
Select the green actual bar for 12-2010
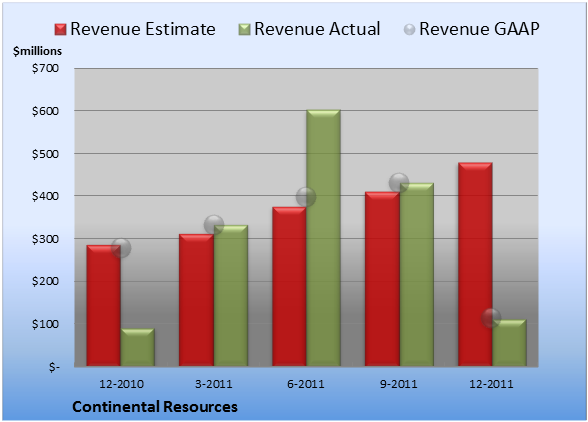click(x=138, y=347)
